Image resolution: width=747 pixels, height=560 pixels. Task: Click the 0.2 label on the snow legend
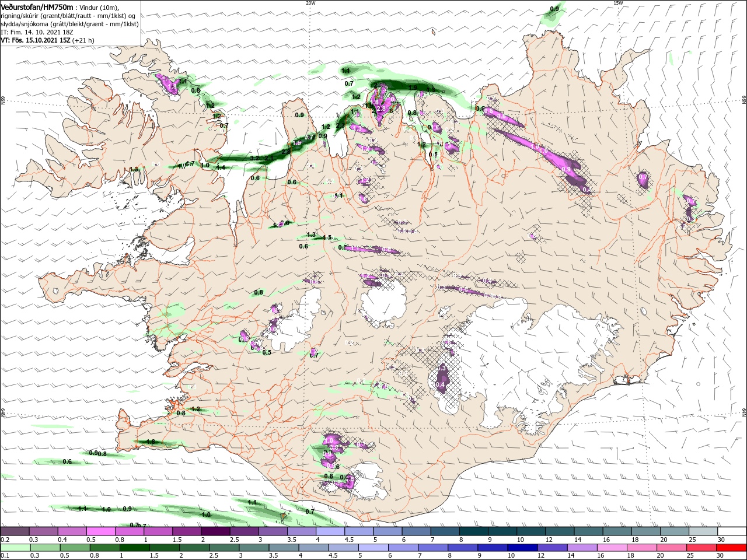(x=5, y=540)
